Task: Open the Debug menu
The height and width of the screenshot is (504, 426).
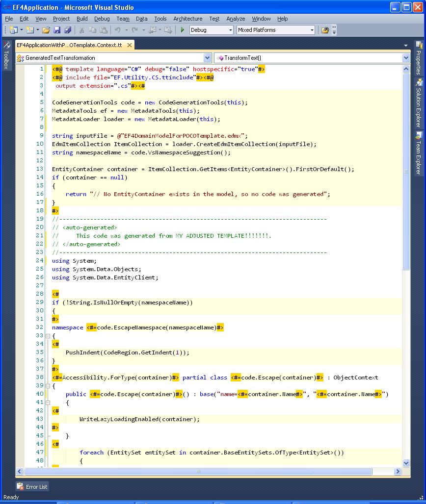Action: coord(102,19)
